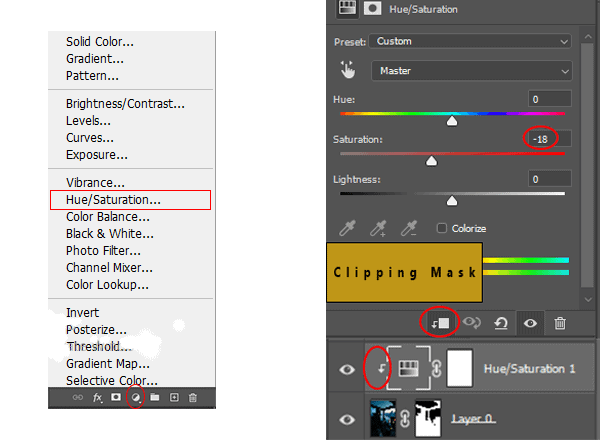Viewport: 600px width, 440px height.
Task: Select Black & White... from the menu
Action: [110, 234]
